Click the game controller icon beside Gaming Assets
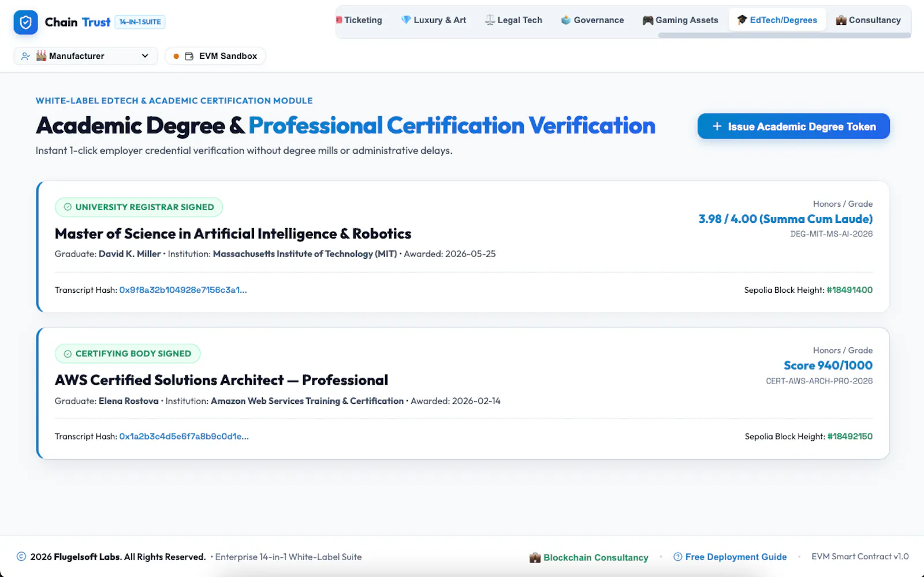The height and width of the screenshot is (577, 924). pos(648,20)
